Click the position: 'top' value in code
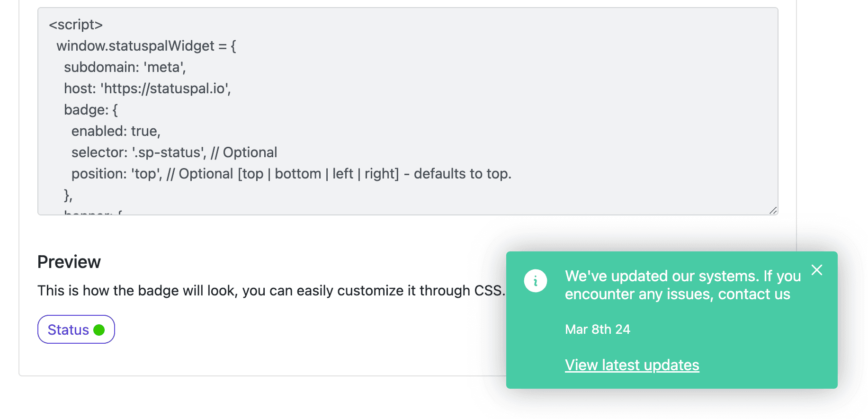The image size is (868, 419). 146,174
